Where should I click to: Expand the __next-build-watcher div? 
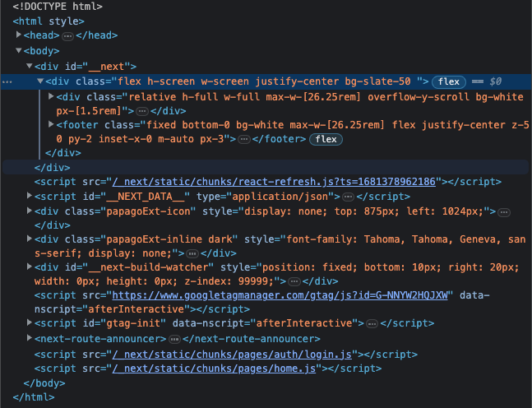pyautogui.click(x=30, y=267)
